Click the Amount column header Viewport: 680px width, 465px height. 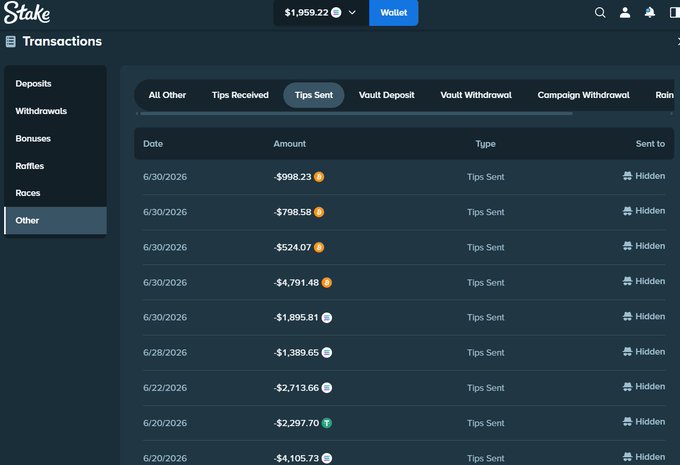point(289,144)
